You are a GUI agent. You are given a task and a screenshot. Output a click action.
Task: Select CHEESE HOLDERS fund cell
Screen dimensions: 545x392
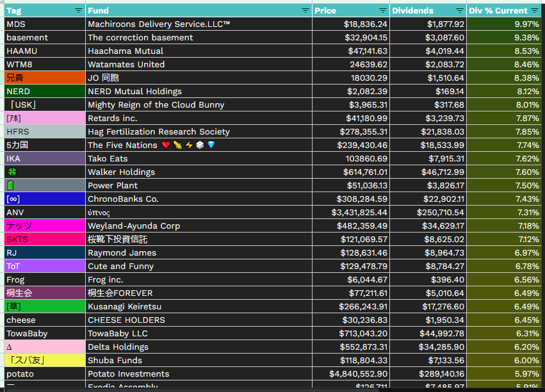pos(199,320)
